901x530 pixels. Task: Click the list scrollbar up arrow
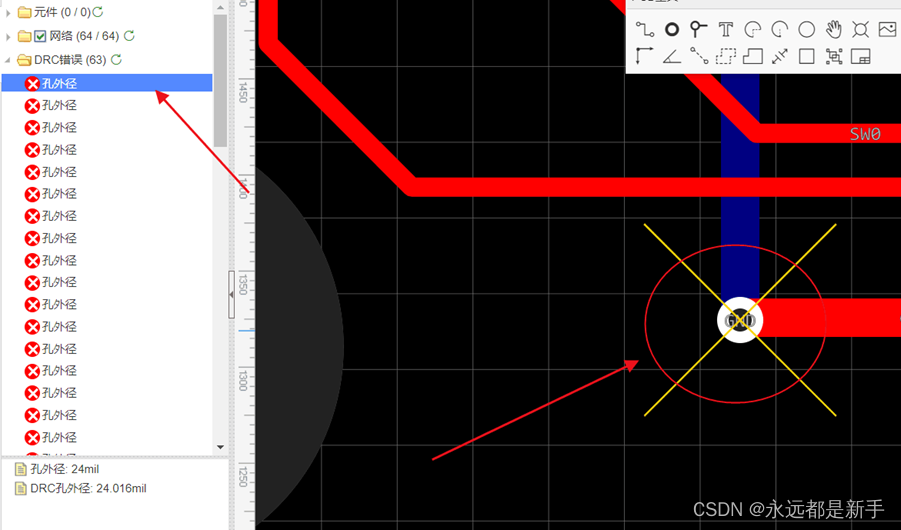click(x=220, y=8)
